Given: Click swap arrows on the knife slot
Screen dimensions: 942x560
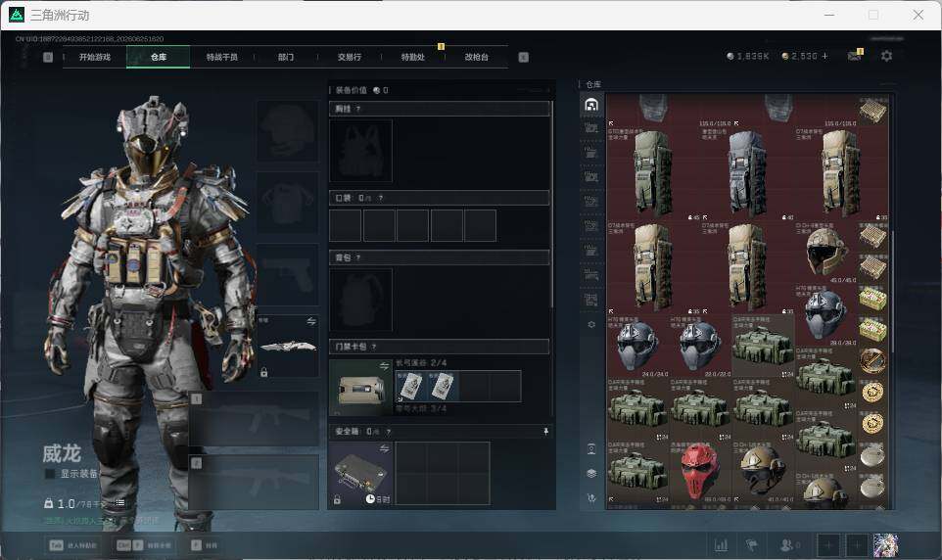Looking at the screenshot, I should point(311,321).
